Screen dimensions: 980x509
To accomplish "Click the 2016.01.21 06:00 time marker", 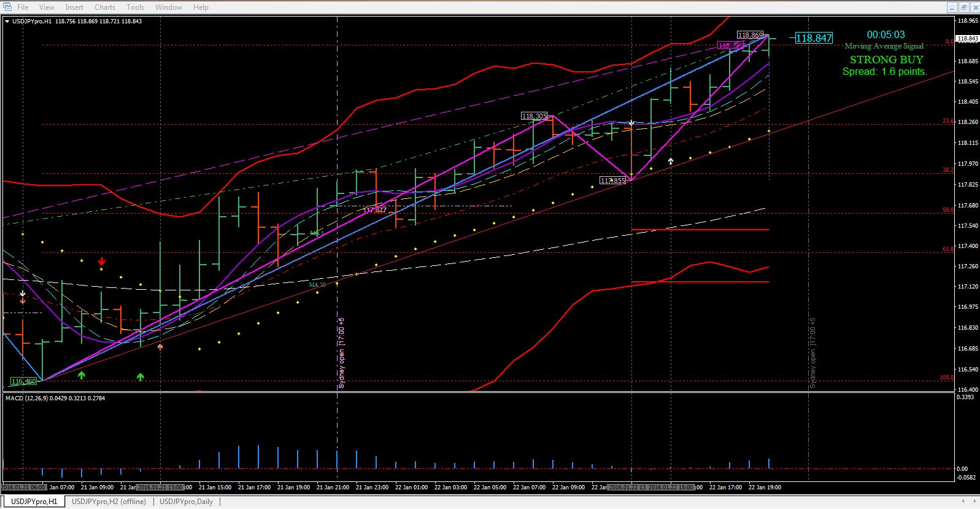I will (23, 487).
